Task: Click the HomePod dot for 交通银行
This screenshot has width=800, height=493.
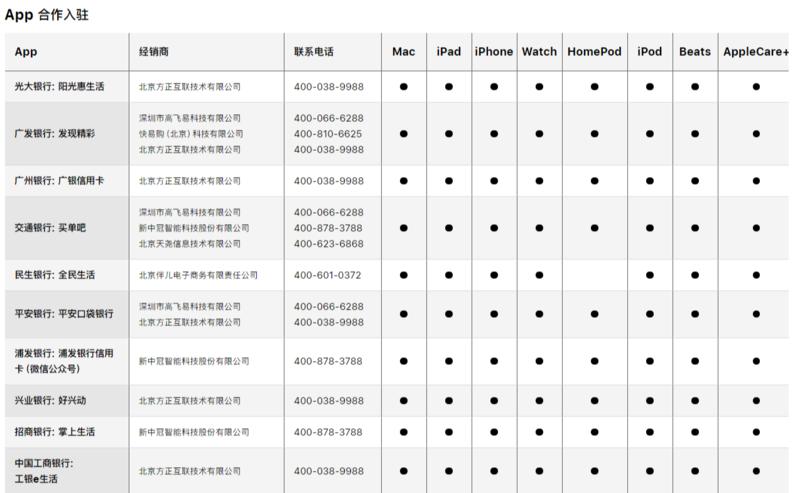Action: (594, 228)
